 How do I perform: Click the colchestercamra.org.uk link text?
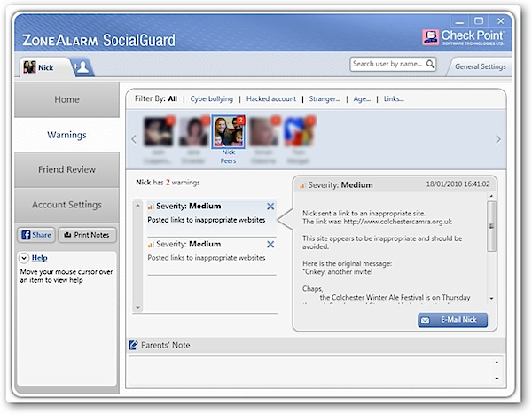point(397,222)
